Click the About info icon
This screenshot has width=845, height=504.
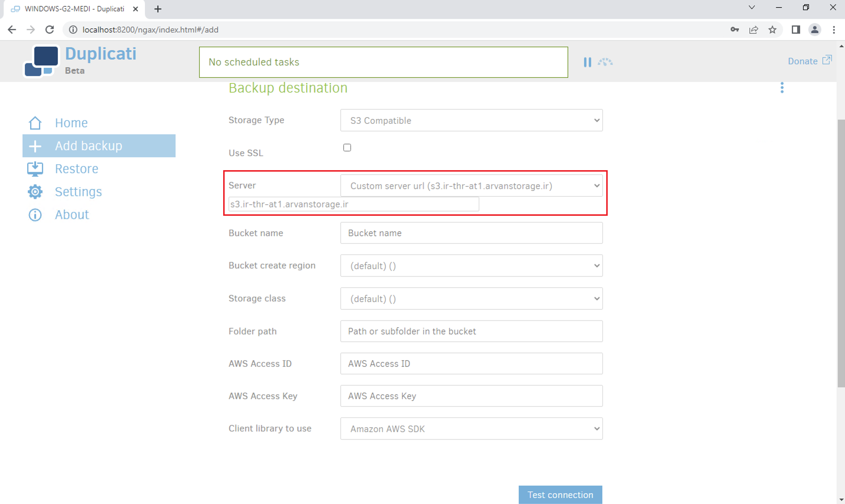point(35,215)
